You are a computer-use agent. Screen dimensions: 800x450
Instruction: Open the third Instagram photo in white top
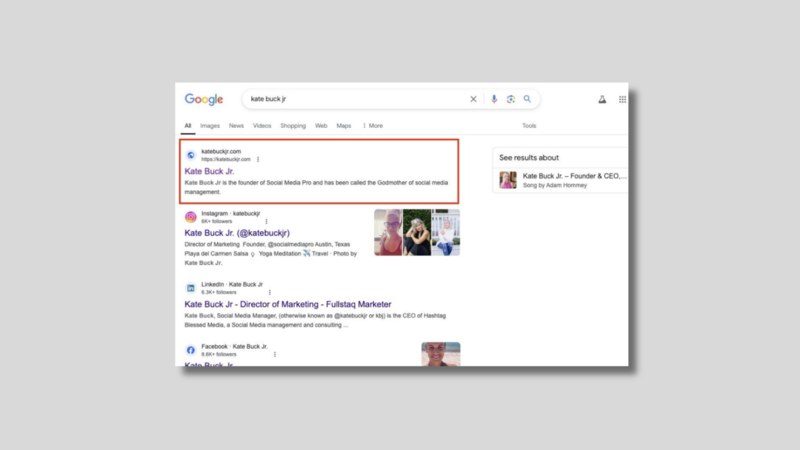pyautogui.click(x=446, y=232)
